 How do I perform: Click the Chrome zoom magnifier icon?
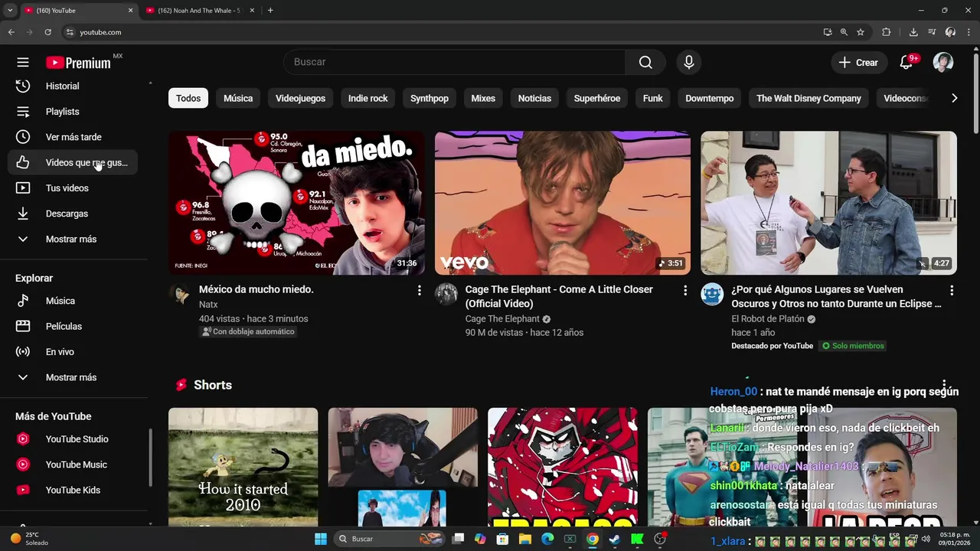(x=844, y=32)
